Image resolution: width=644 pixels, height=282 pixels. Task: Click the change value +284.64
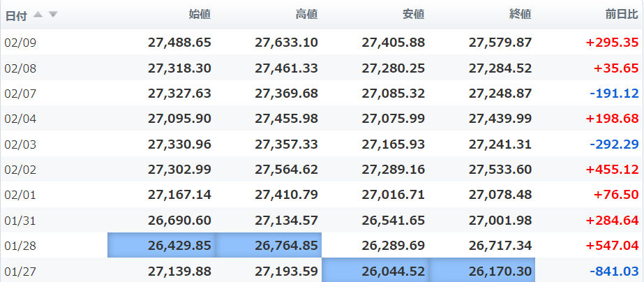612,220
